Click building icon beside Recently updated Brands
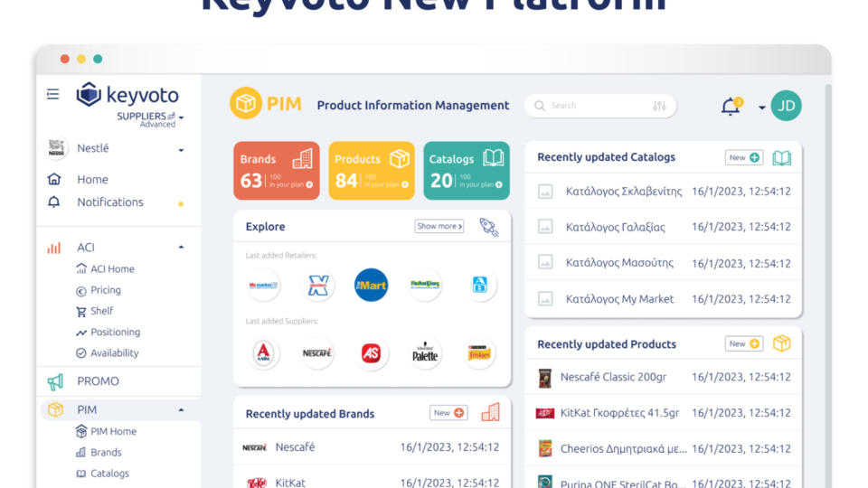 click(x=490, y=412)
